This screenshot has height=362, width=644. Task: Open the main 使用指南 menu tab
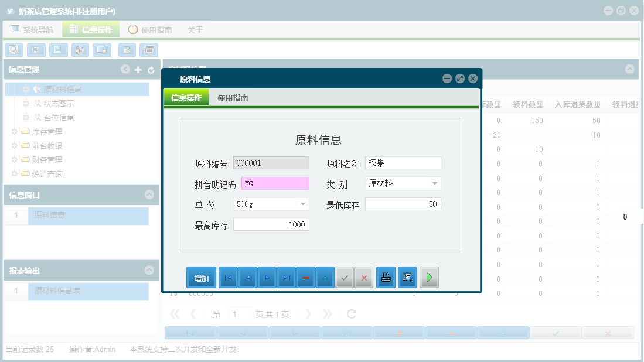click(x=150, y=29)
